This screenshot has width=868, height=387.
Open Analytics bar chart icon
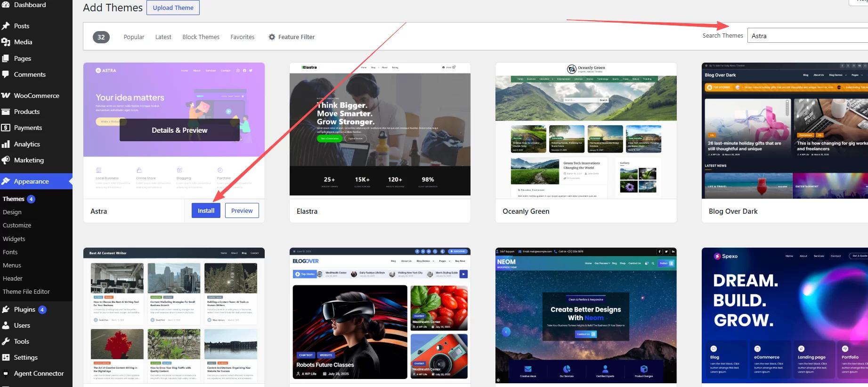[6, 144]
